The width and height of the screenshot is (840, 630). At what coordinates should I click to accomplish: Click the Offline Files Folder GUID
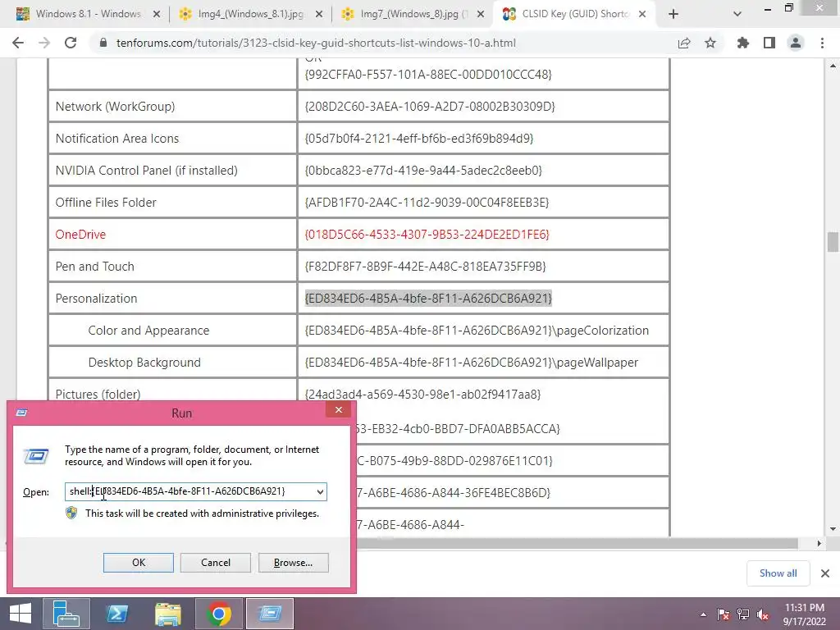click(x=427, y=203)
